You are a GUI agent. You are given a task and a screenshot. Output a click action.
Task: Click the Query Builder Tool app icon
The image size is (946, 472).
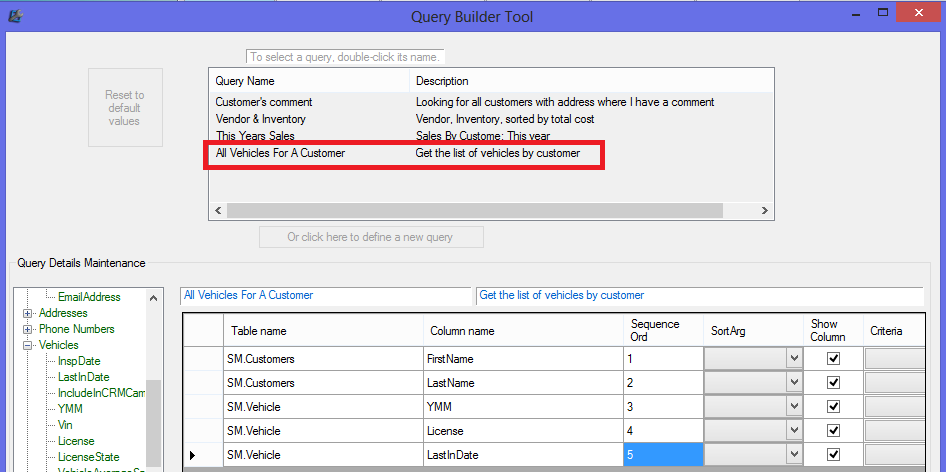16,16
